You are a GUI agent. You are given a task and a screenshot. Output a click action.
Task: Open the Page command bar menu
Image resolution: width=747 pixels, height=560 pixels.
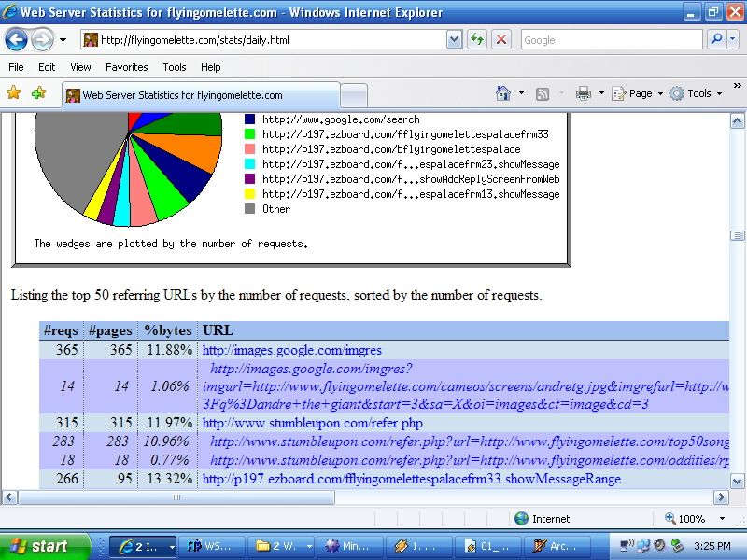tap(638, 93)
